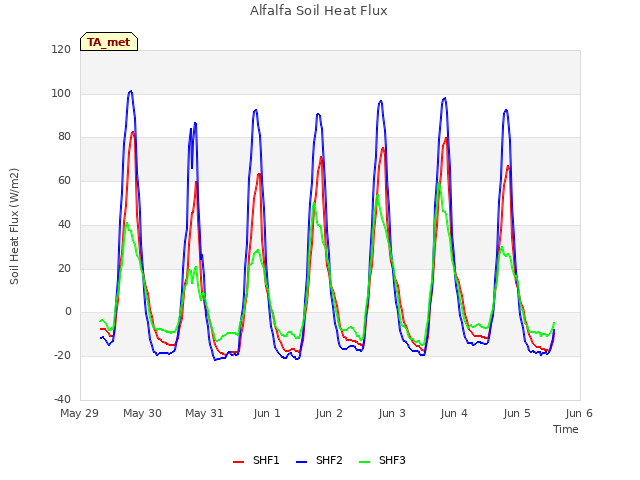Click the blue SHF2 peak on May 30
Viewport: 640px width, 480px height.
click(131, 91)
